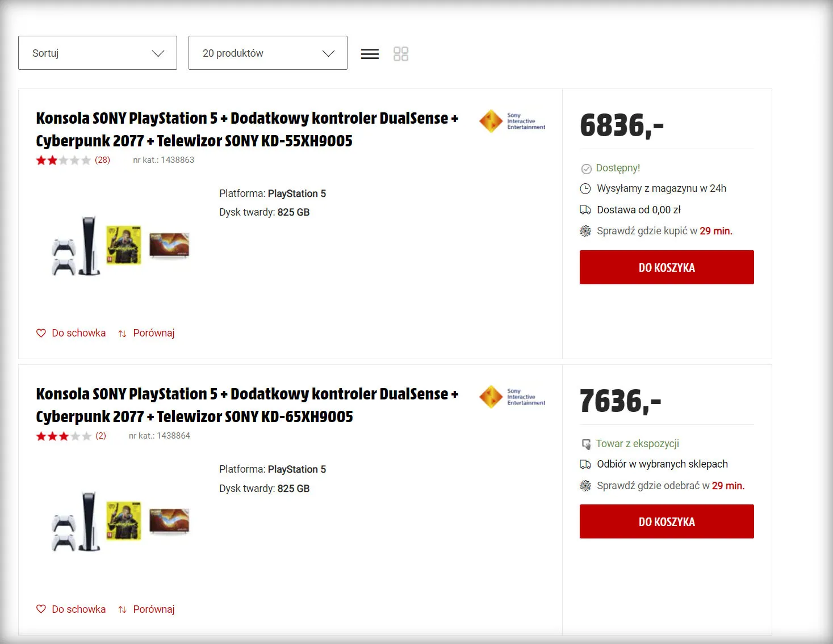Click heart icon for the KD-55XH9005 bundle
Image resolution: width=833 pixels, height=644 pixels.
(x=41, y=333)
